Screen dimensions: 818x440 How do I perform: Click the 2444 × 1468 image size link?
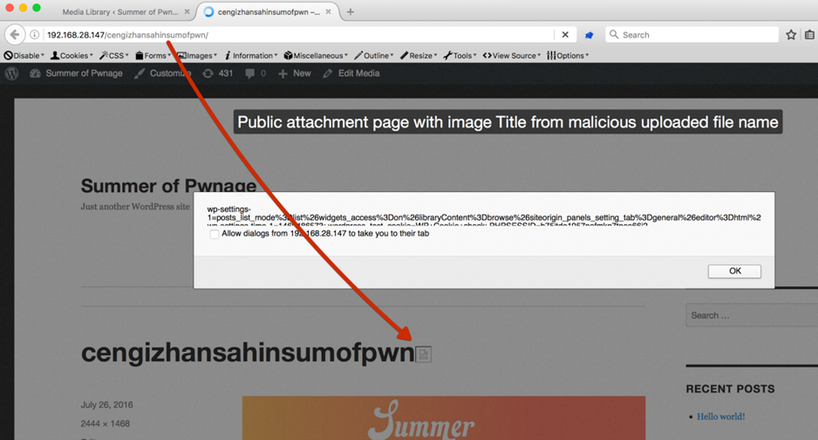[x=105, y=423]
